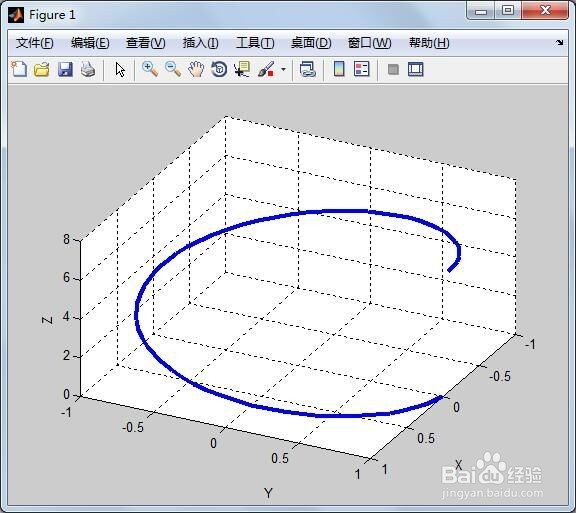The image size is (576, 513).
Task: Activate the Zoom In magnifier tool
Action: [x=150, y=69]
